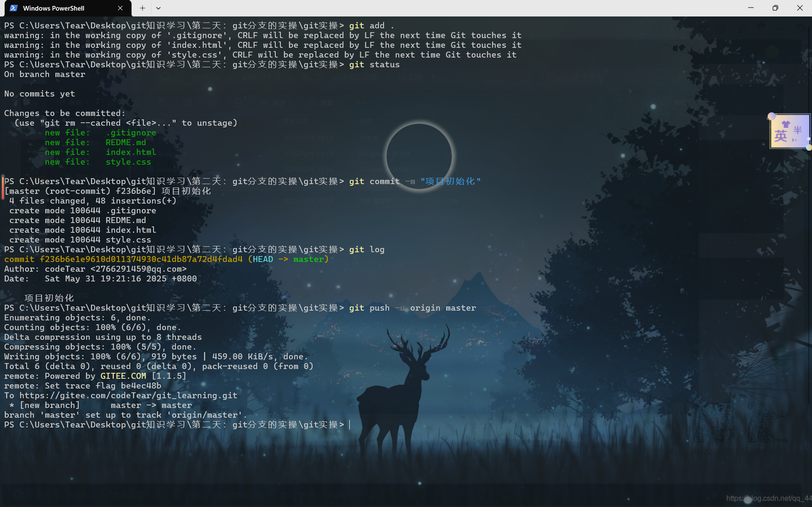812x507 pixels.
Task: Click the empty title bar area
Action: [423, 8]
